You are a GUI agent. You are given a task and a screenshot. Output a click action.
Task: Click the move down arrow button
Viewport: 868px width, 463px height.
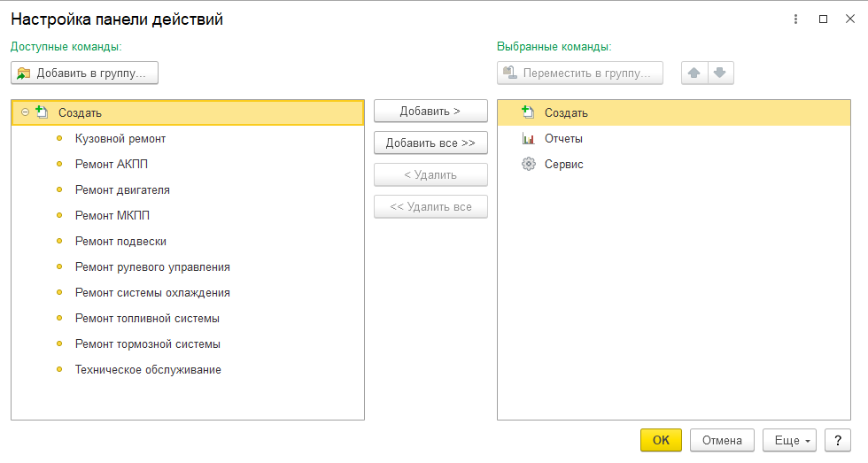point(720,73)
